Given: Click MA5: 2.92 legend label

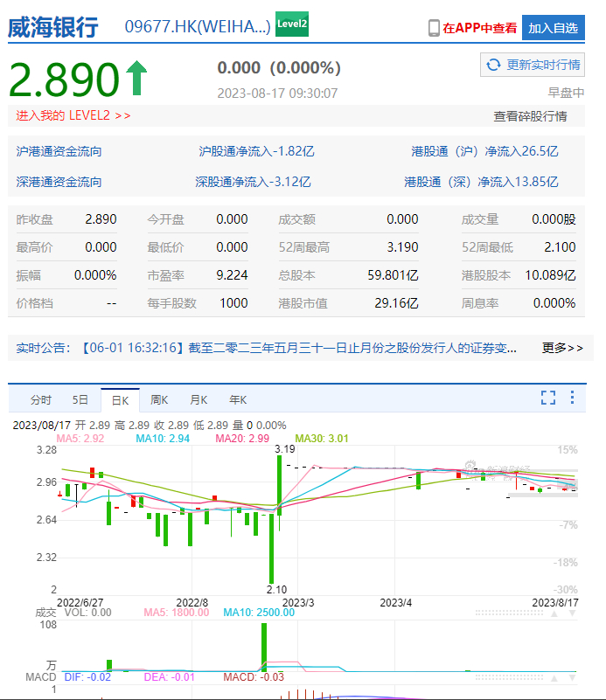Looking at the screenshot, I should pos(80,439).
